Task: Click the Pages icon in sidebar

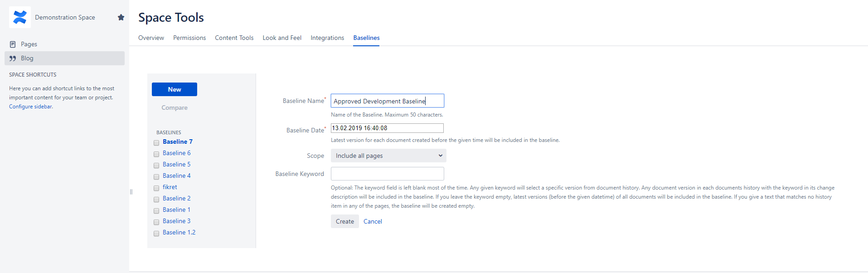Action: point(13,44)
